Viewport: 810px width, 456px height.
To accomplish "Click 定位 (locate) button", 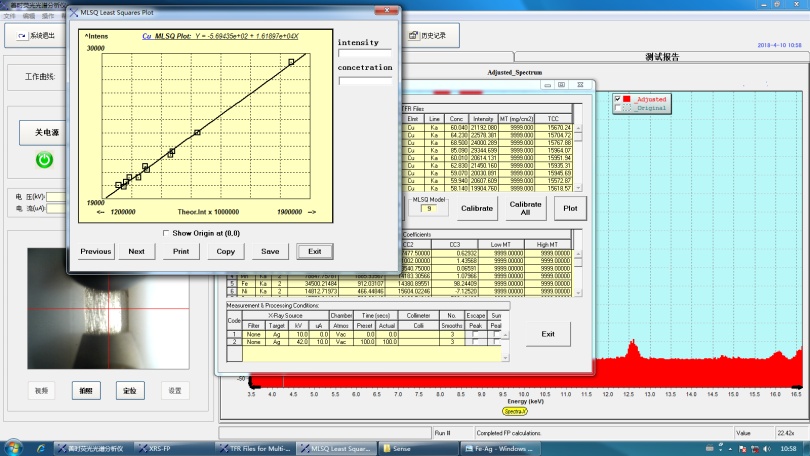I will [x=130, y=390].
